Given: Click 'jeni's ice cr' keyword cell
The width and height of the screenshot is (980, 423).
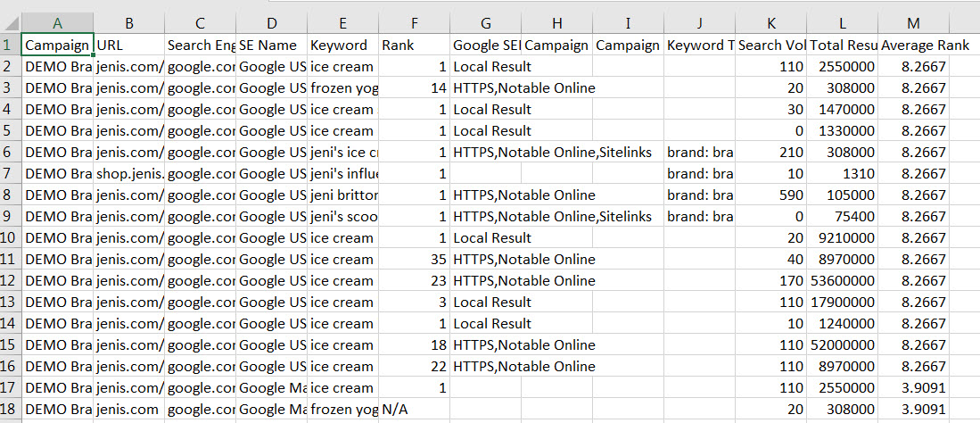Looking at the screenshot, I should click(x=343, y=152).
